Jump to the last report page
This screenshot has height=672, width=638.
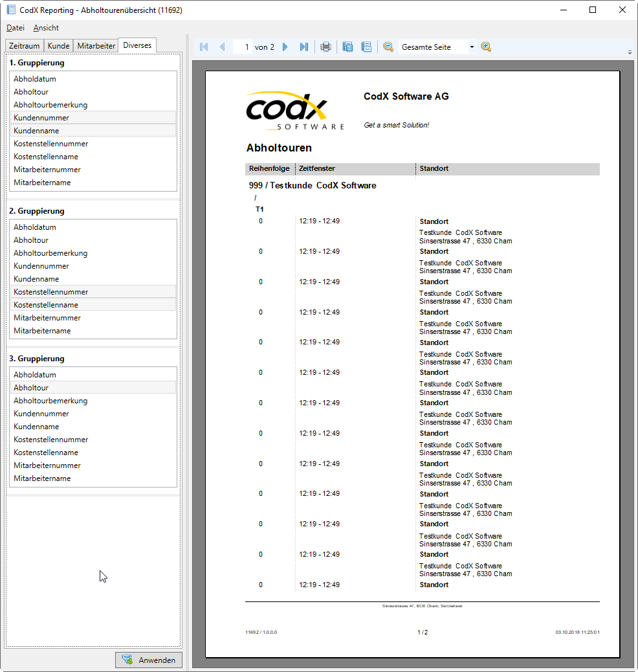(303, 47)
